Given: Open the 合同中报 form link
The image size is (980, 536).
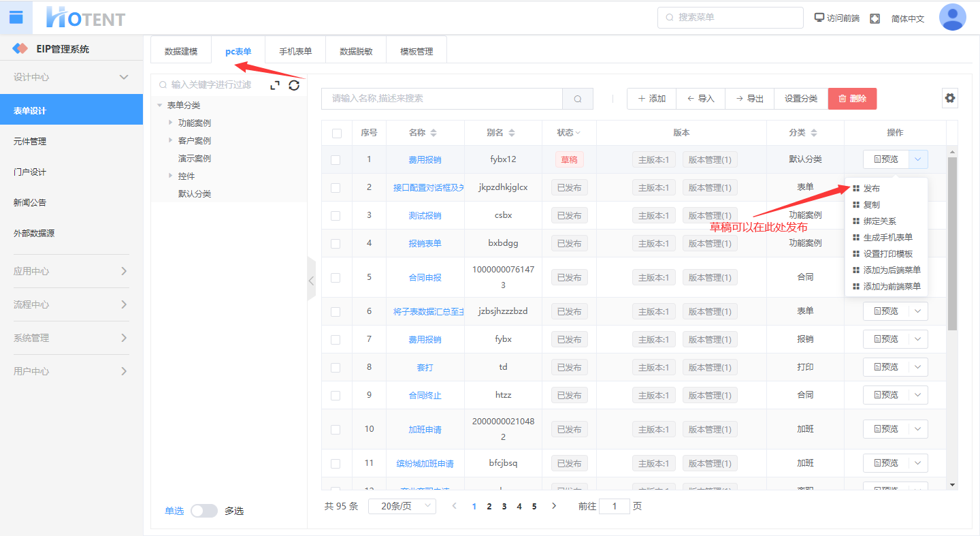Looking at the screenshot, I should (x=425, y=278).
